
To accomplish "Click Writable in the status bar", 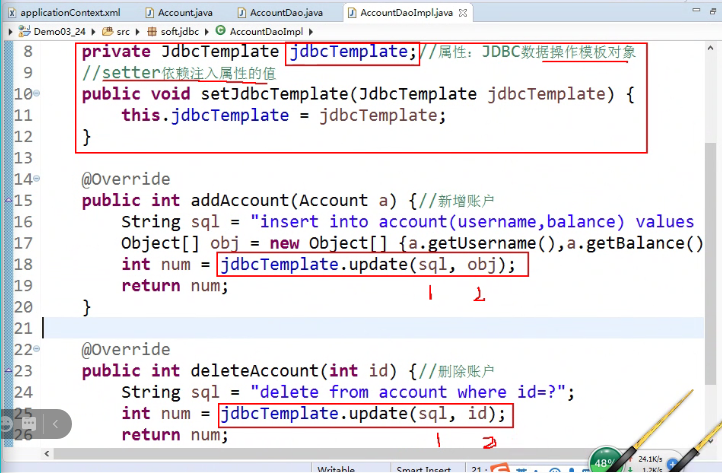I will (x=336, y=469).
